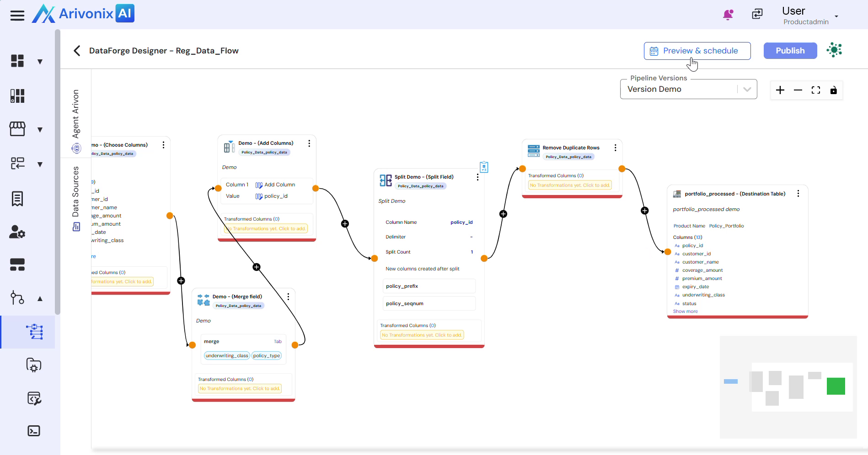Open the hamburger menu
Image resolution: width=868 pixels, height=455 pixels.
point(17,16)
